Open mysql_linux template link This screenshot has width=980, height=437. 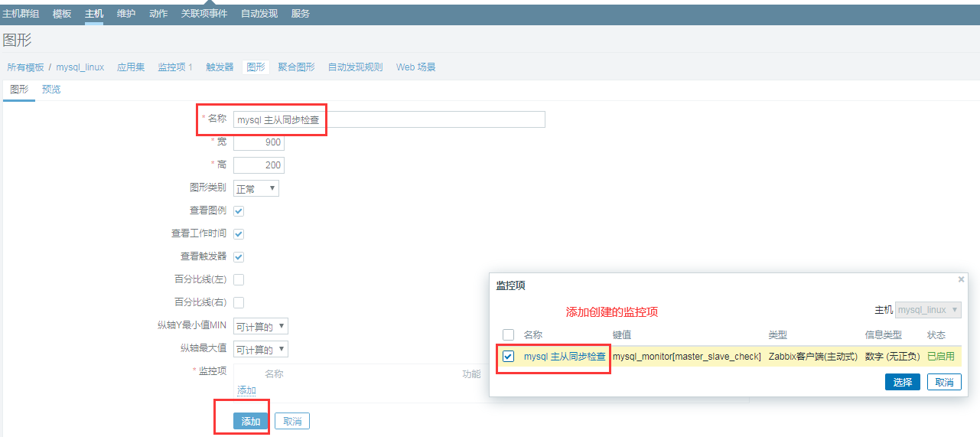80,67
